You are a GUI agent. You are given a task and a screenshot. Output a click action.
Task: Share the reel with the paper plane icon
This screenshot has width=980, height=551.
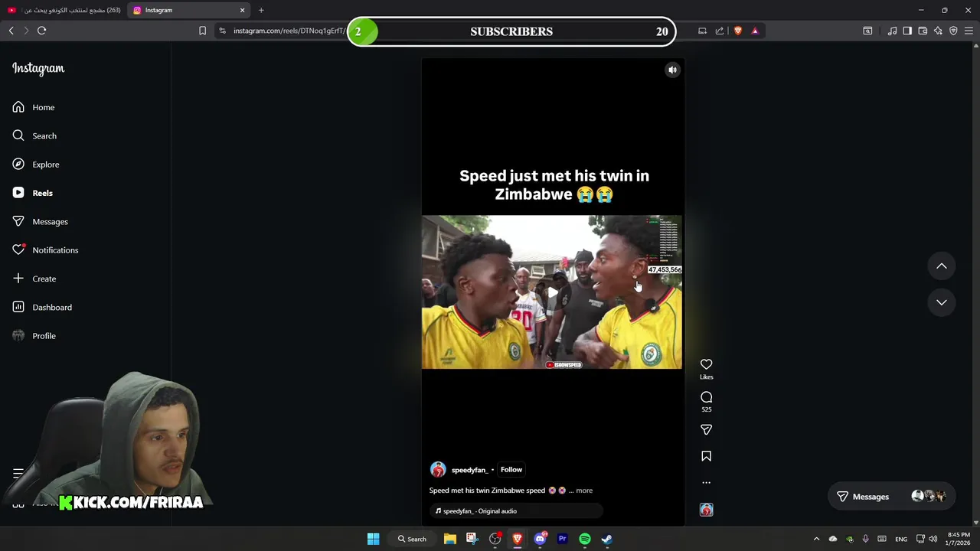pyautogui.click(x=706, y=430)
